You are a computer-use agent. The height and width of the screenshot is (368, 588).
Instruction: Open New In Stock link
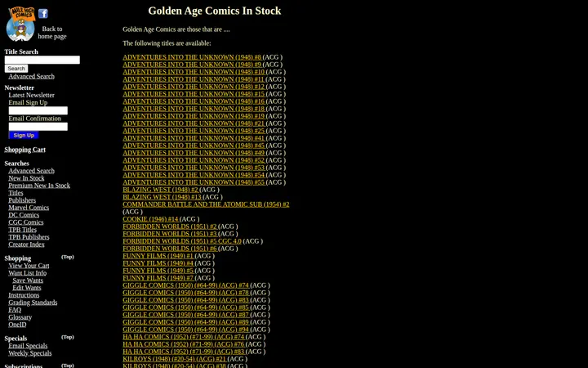[26, 178]
